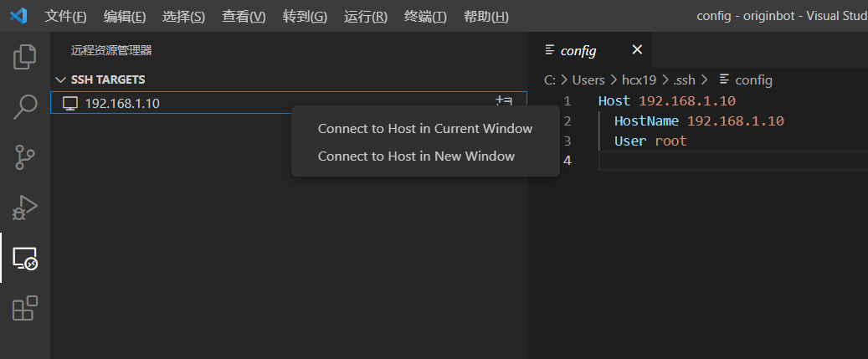This screenshot has width=868, height=359.
Task: Click the hcx19 breadcrumb segment
Action: click(x=638, y=80)
